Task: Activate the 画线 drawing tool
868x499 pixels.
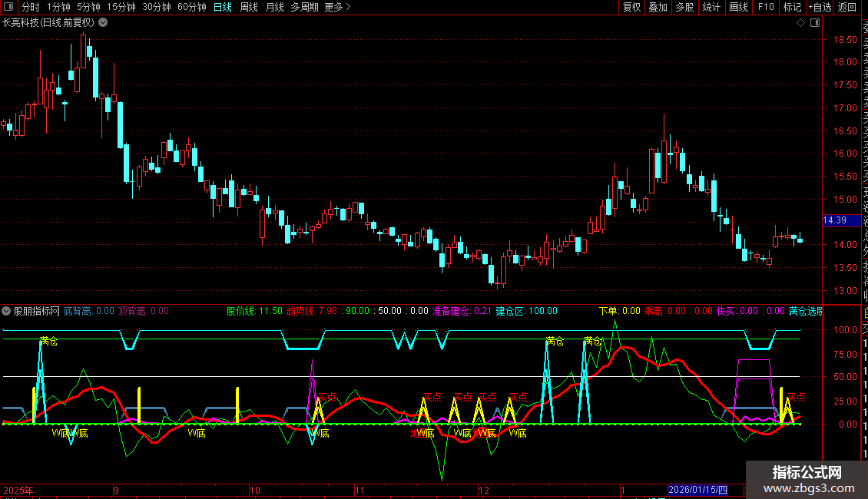Action: (x=738, y=7)
